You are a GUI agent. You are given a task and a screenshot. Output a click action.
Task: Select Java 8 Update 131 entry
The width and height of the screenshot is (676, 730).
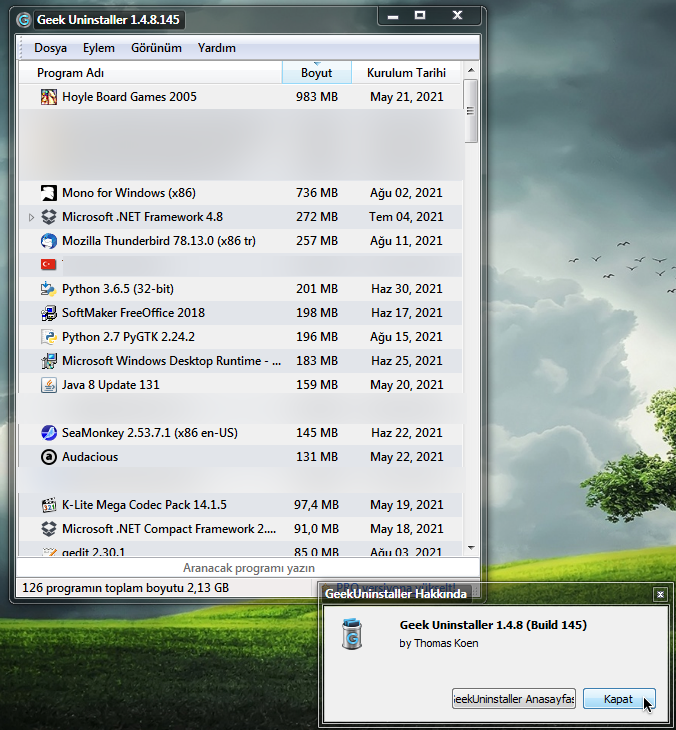pyautogui.click(x=240, y=385)
